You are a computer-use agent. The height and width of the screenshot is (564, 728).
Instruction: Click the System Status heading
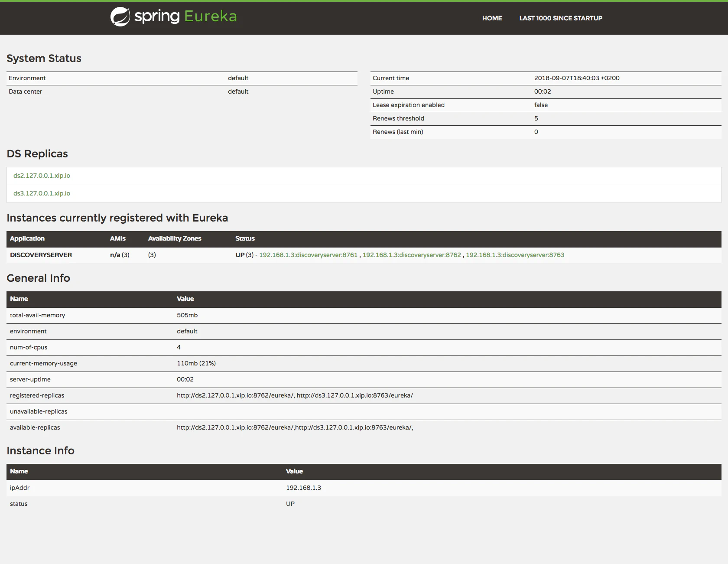[x=44, y=59]
